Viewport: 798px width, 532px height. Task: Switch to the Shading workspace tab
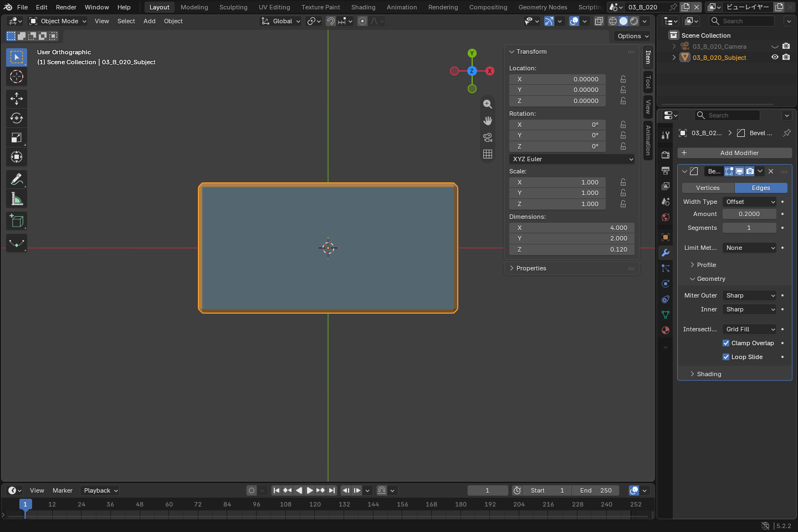click(x=364, y=7)
